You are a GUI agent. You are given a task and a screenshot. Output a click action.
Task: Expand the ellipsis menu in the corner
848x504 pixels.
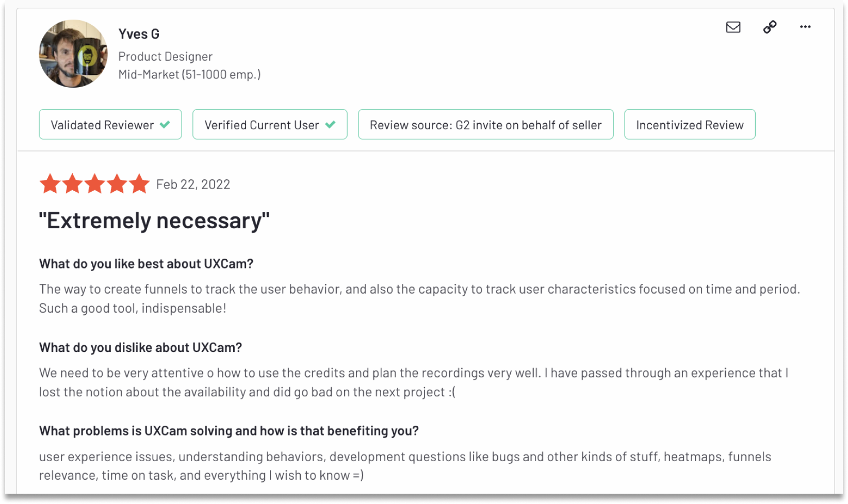(805, 27)
